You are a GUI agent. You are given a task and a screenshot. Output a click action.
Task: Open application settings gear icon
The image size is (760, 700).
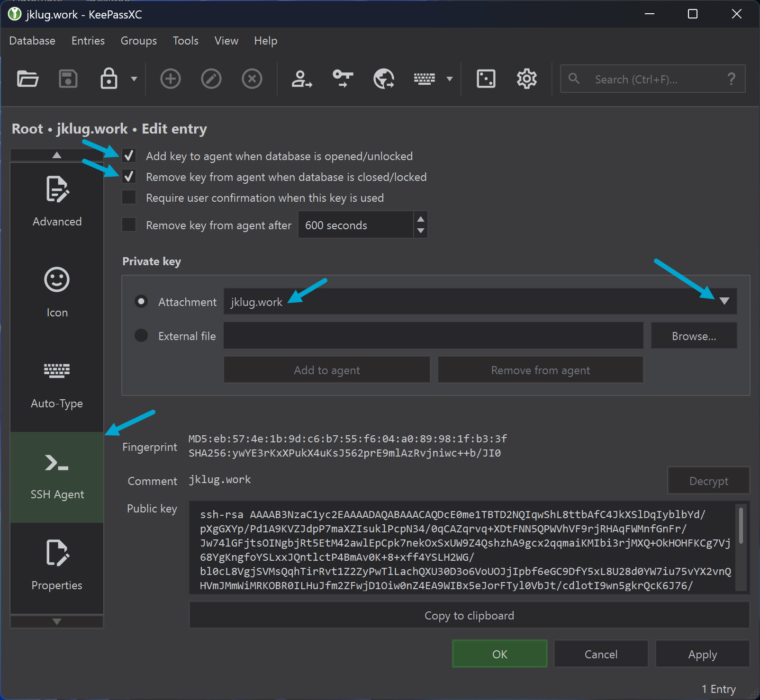click(526, 79)
